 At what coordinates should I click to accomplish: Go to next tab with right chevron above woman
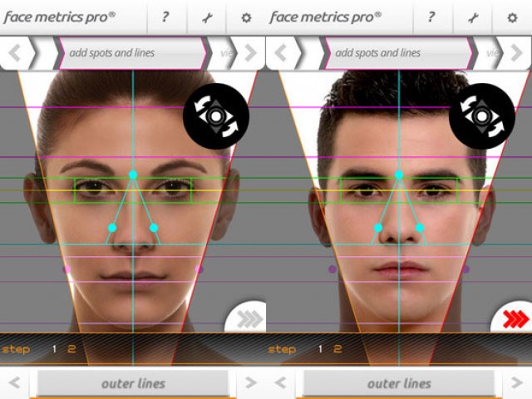248,54
